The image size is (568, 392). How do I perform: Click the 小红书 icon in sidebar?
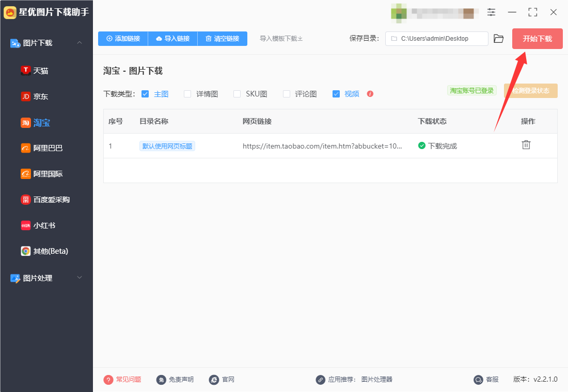pyautogui.click(x=26, y=225)
